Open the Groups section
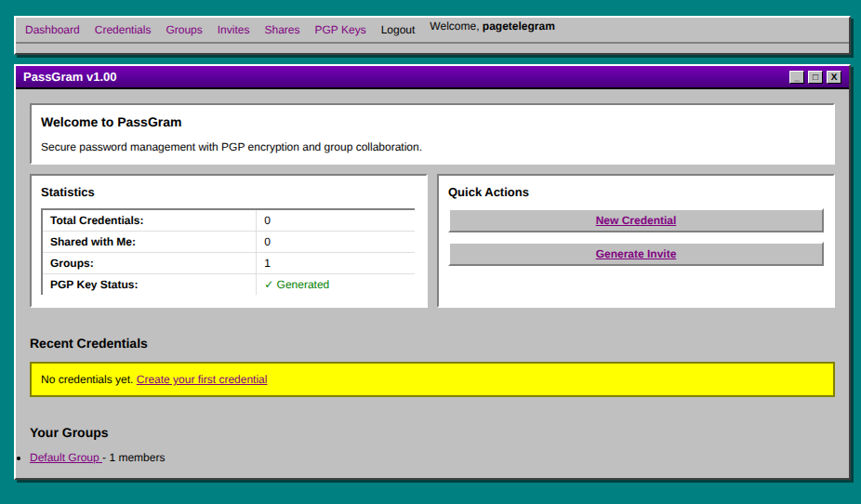 pos(184,30)
